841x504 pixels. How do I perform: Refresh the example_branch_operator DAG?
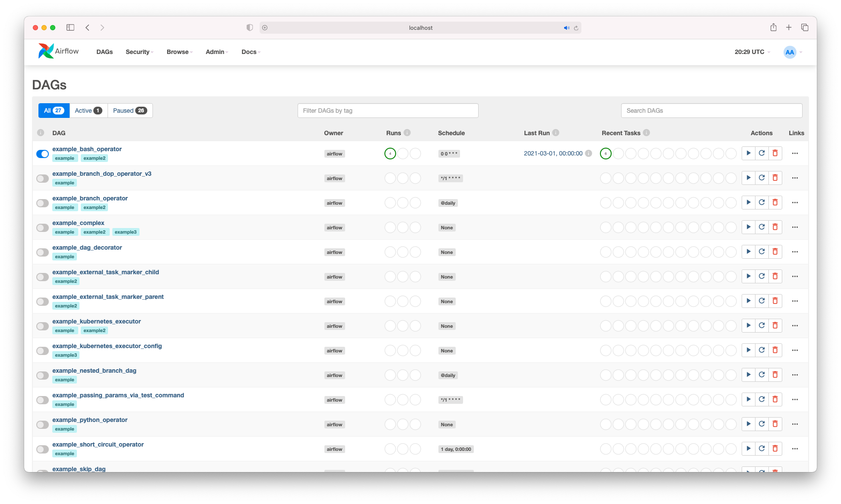[x=762, y=203]
